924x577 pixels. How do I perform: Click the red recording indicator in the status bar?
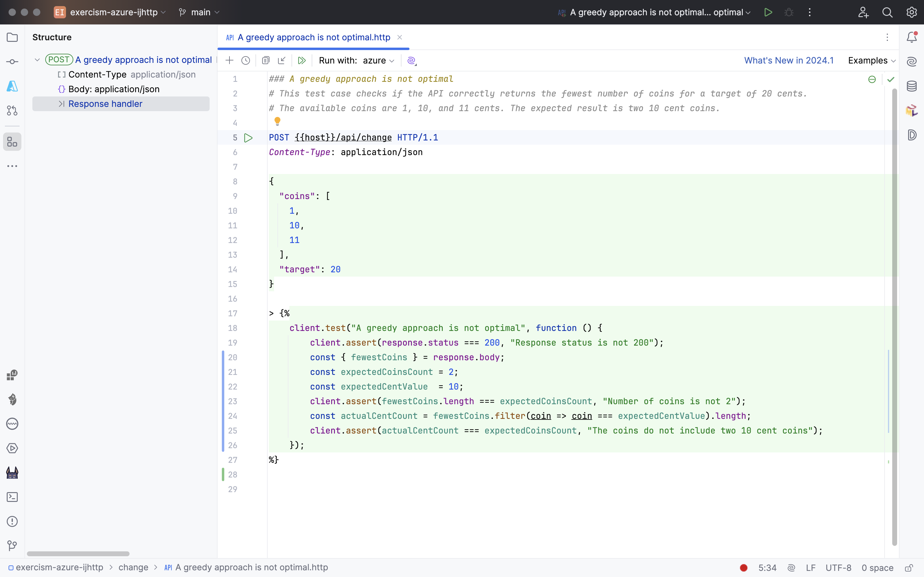pos(743,568)
